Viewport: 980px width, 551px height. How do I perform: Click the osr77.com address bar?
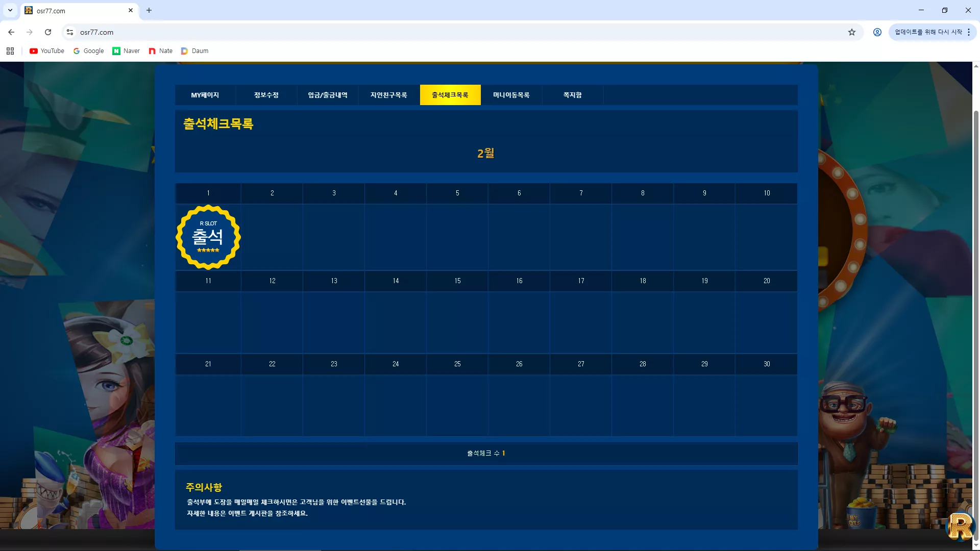click(x=459, y=32)
